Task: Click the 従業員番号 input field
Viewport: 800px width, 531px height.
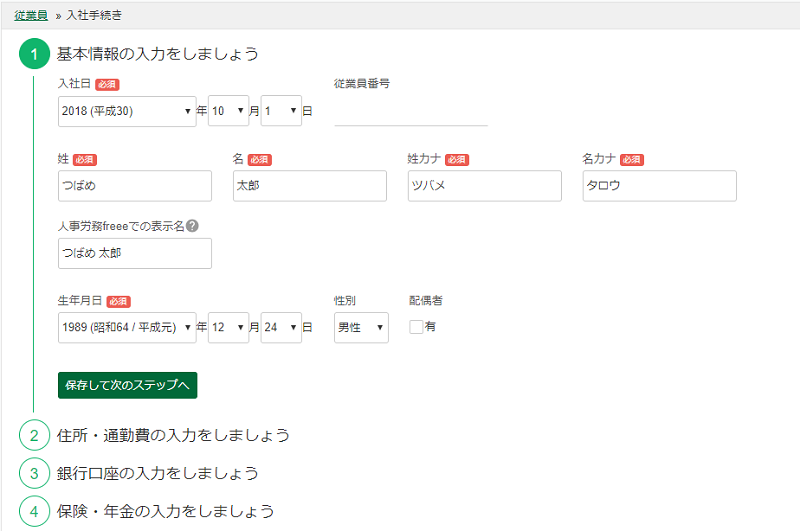Action: coord(410,112)
